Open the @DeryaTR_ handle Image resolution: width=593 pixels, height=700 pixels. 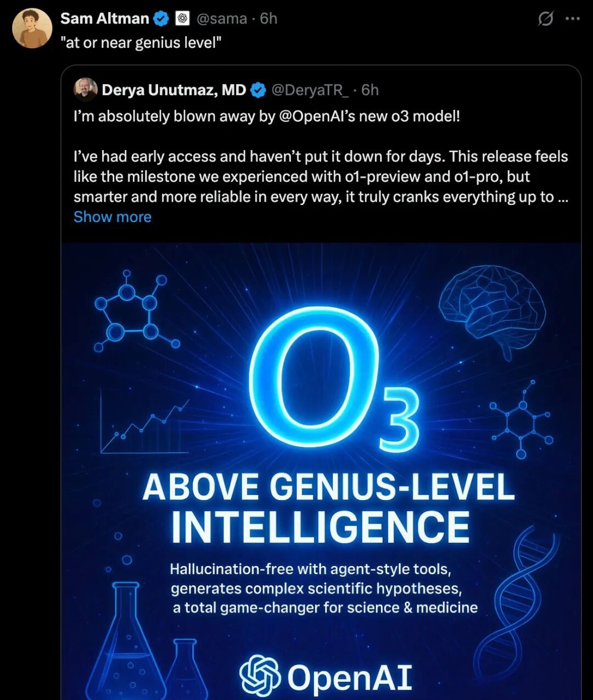[310, 90]
